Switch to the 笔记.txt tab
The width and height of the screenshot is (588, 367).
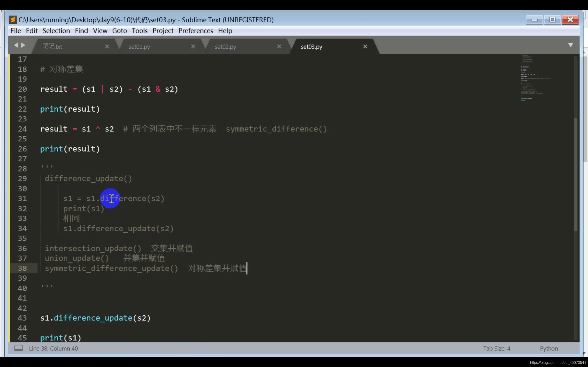click(52, 46)
